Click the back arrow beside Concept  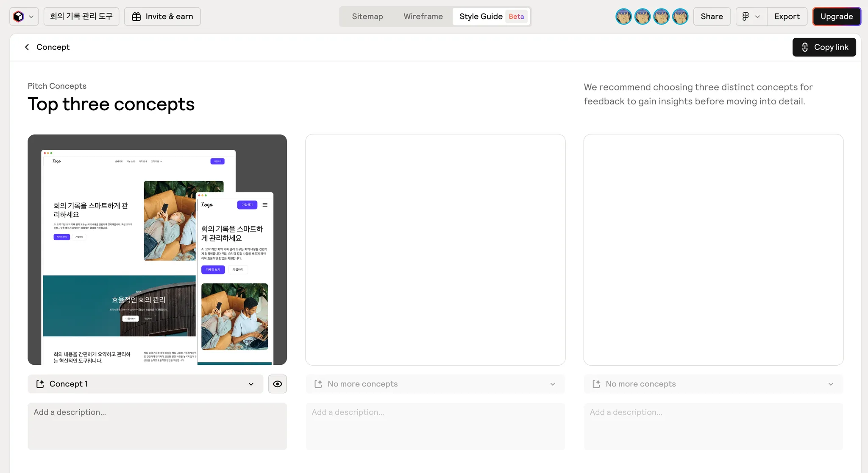coord(27,47)
